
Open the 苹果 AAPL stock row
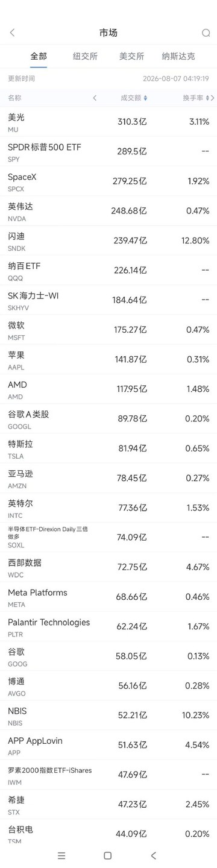108,359
